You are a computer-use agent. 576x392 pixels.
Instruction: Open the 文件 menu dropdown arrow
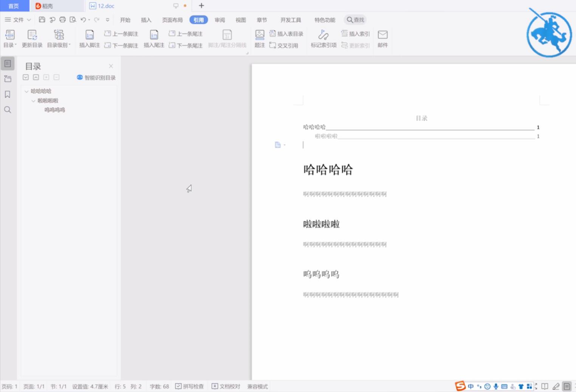(x=29, y=20)
